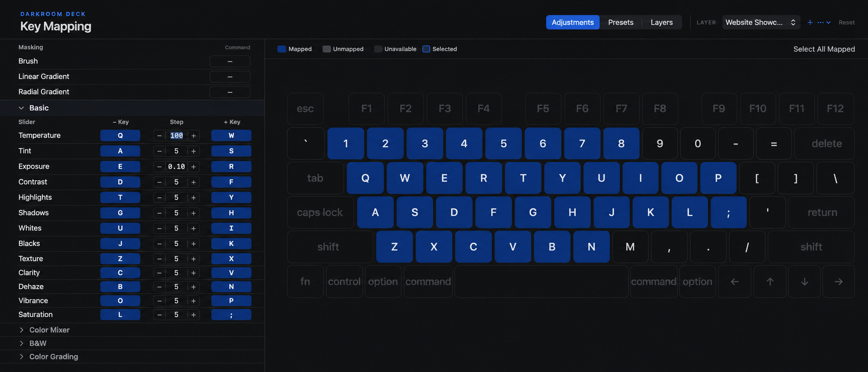Screen dimensions: 868x372
Task: Switch to the Presets tab
Action: point(621,22)
